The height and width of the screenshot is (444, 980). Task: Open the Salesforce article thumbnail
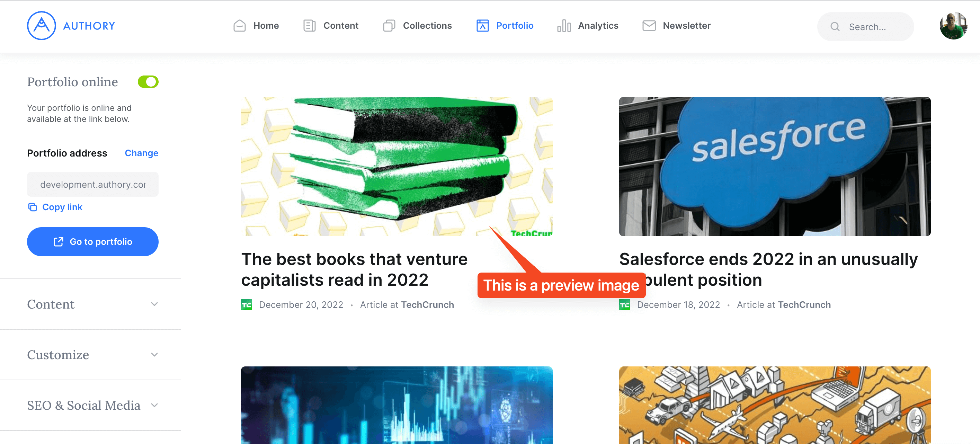tap(775, 167)
